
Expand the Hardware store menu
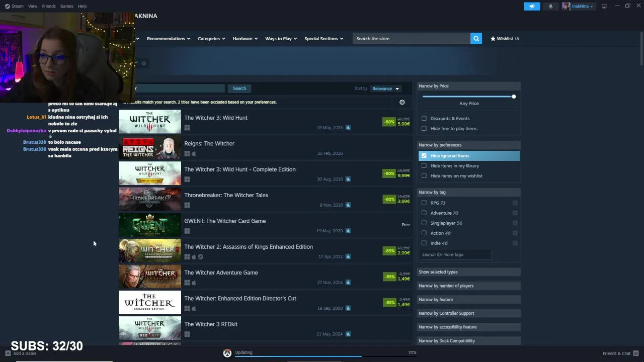245,38
